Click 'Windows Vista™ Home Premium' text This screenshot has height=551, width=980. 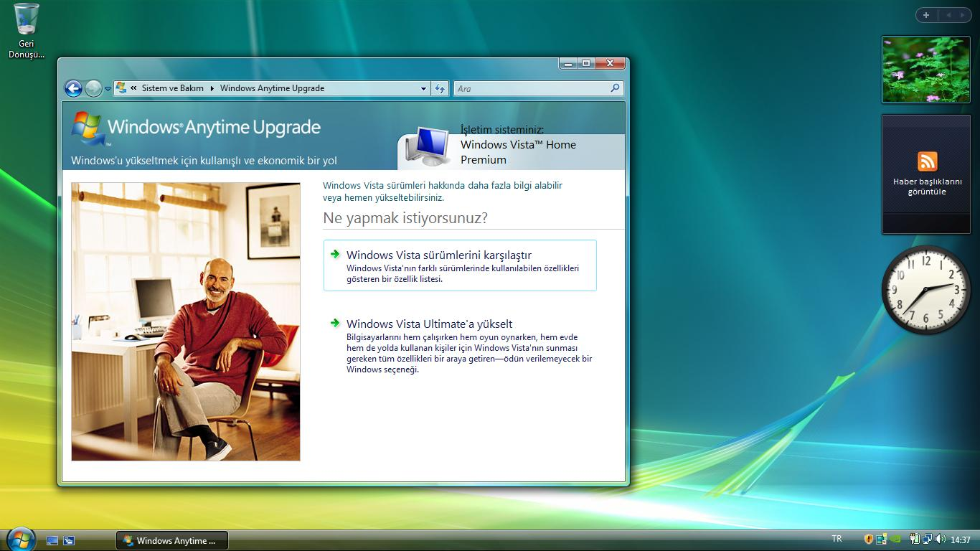click(x=518, y=152)
